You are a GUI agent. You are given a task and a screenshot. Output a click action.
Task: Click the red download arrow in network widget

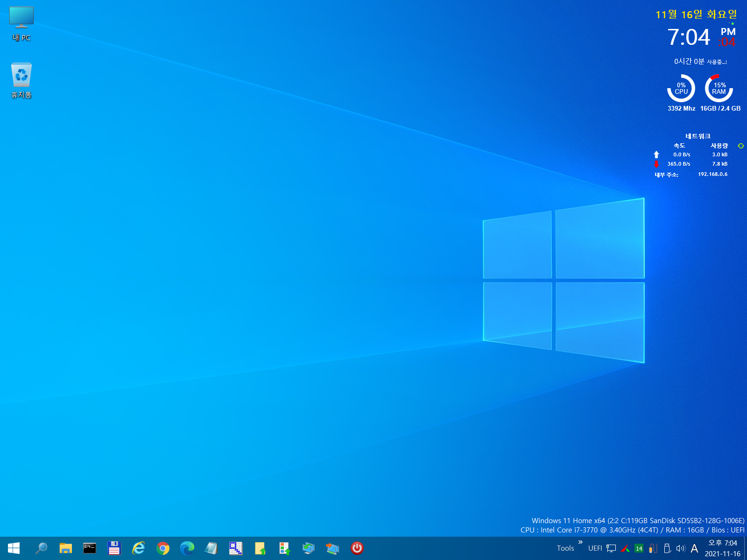pyautogui.click(x=656, y=164)
